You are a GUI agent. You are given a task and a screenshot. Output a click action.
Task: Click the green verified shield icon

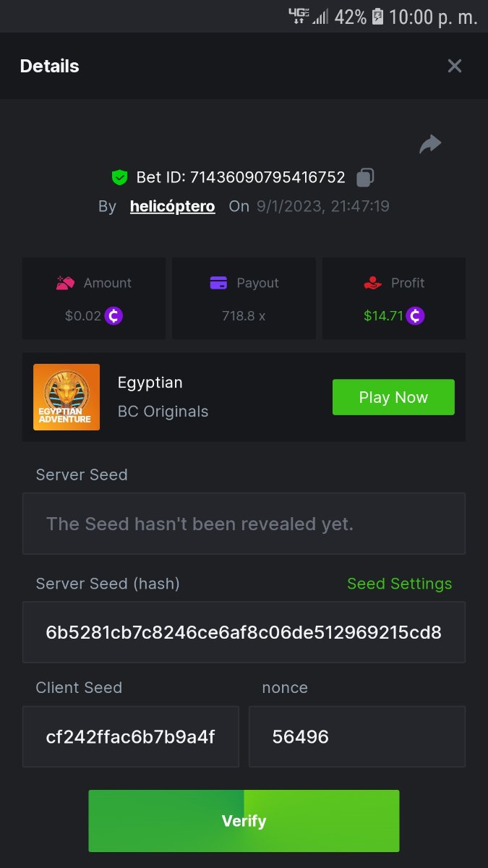tap(119, 177)
